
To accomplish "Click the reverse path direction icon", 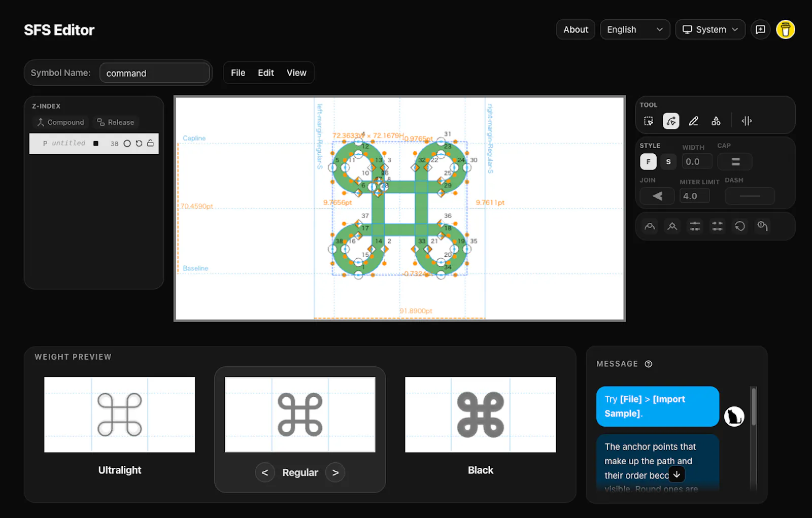I will [740, 226].
